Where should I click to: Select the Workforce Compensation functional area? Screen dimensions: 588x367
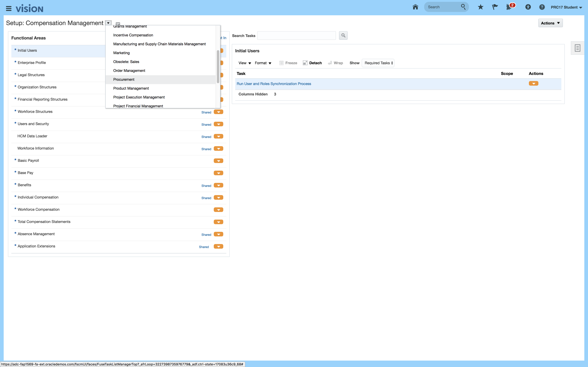click(x=38, y=209)
